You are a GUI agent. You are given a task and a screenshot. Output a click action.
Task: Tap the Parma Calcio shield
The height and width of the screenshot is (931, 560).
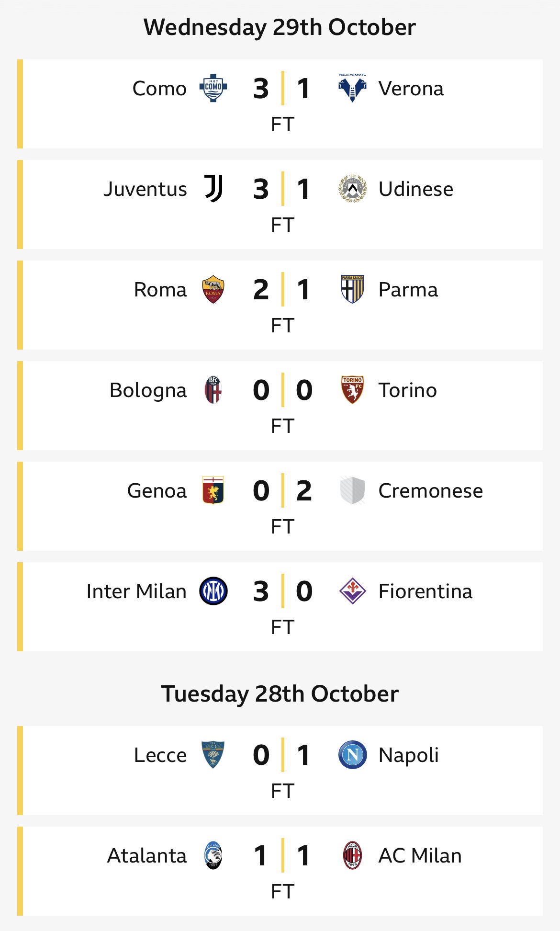(x=352, y=289)
